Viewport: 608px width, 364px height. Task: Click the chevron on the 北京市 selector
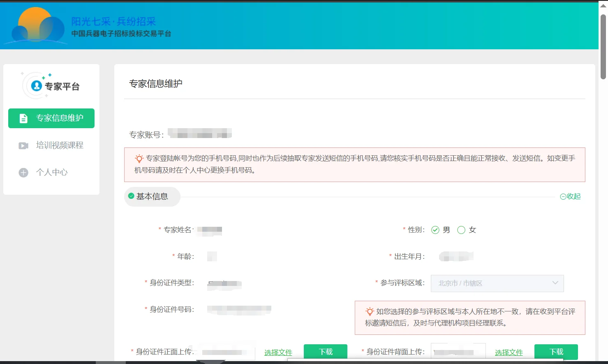[555, 283]
